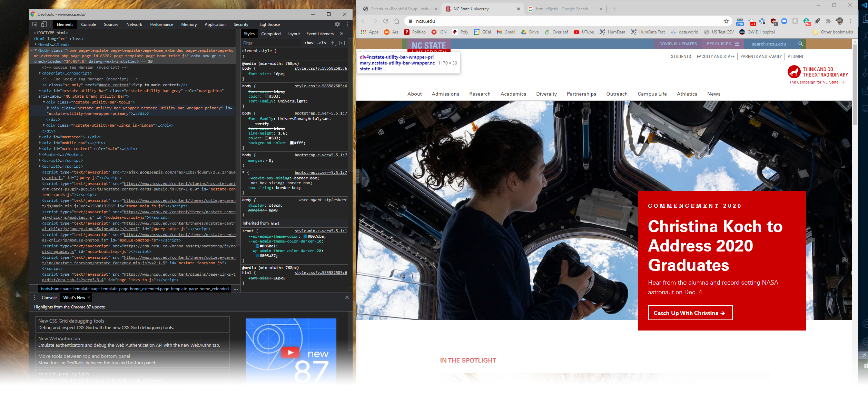Viewport: 868px width, 414px height.
Task: Expand the mobile-nav div node
Action: 40,143
